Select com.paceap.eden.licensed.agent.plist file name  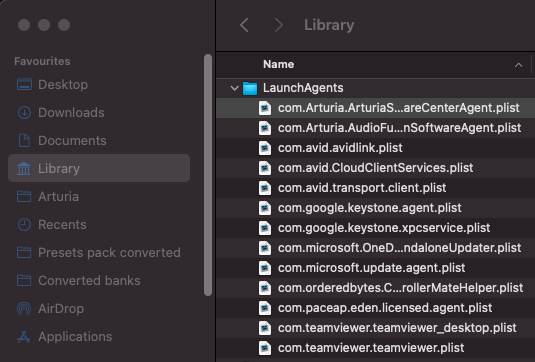click(385, 308)
